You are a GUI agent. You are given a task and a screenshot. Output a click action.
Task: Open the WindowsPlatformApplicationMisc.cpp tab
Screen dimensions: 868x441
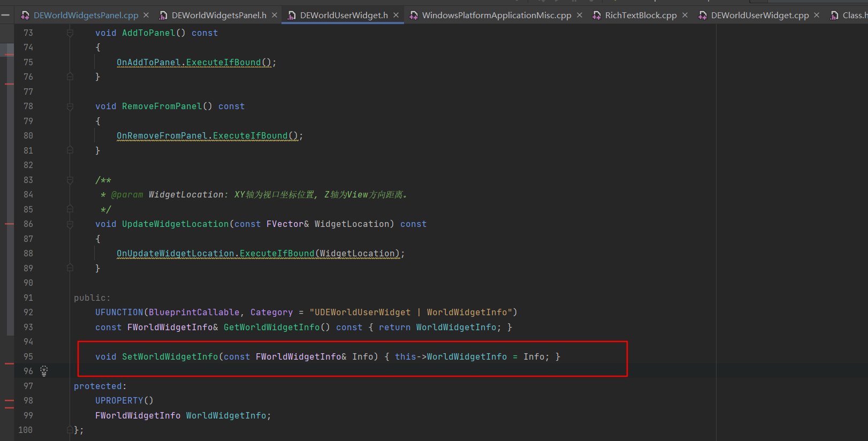pos(497,16)
